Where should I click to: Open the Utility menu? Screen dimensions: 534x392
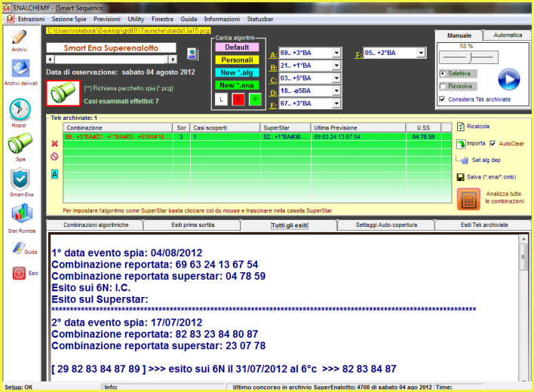click(x=136, y=19)
